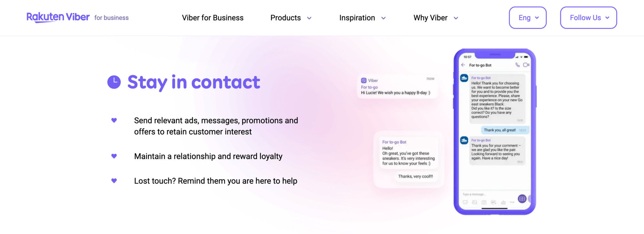This screenshot has width=644, height=234.
Task: Open the For to-go Bot chat title
Action: [480, 65]
